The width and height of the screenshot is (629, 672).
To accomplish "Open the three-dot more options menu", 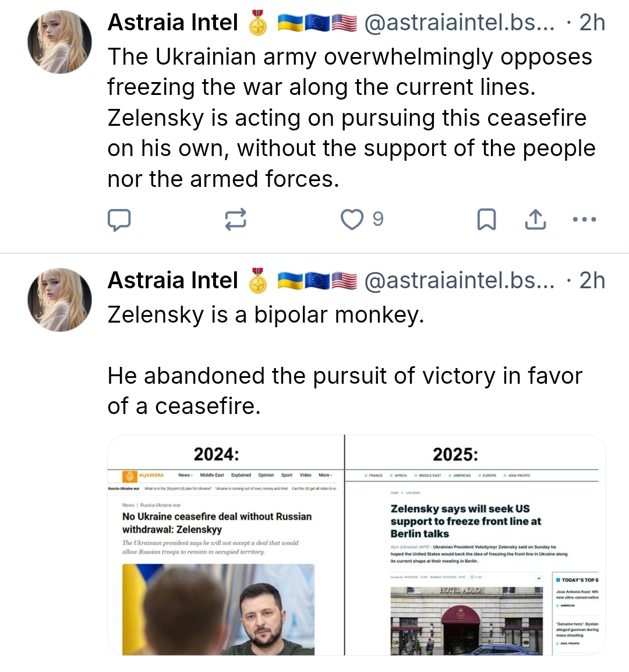I will [x=584, y=220].
